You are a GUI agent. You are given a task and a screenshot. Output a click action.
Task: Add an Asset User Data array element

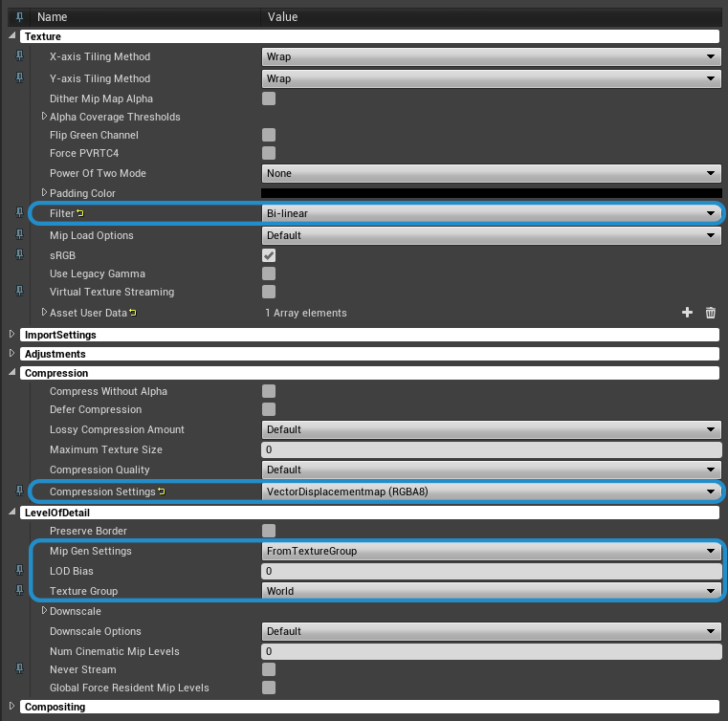pos(687,313)
